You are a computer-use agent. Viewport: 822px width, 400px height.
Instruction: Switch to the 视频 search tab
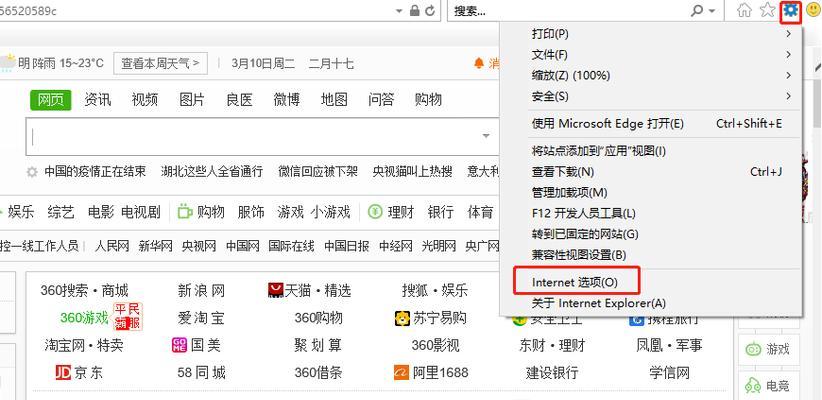(145, 100)
